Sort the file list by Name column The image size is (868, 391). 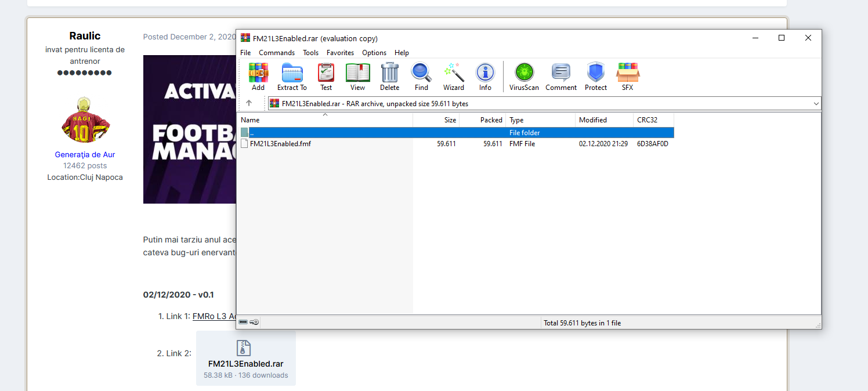(325, 120)
